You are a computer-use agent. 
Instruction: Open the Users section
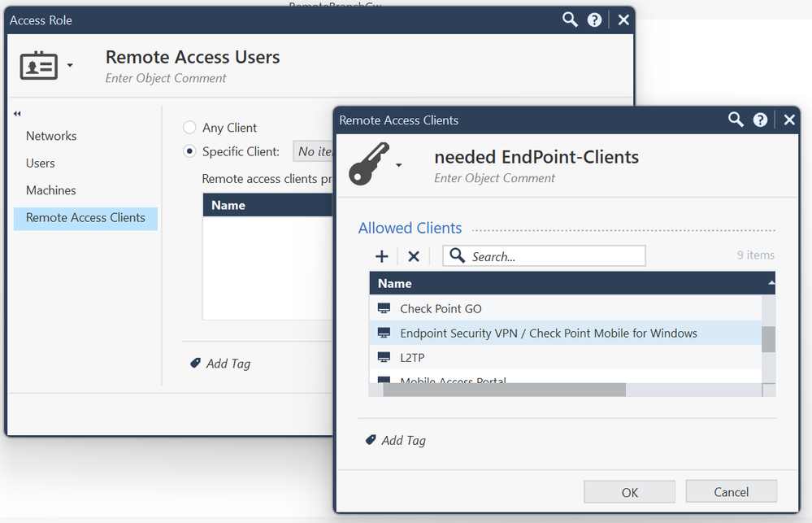(41, 163)
